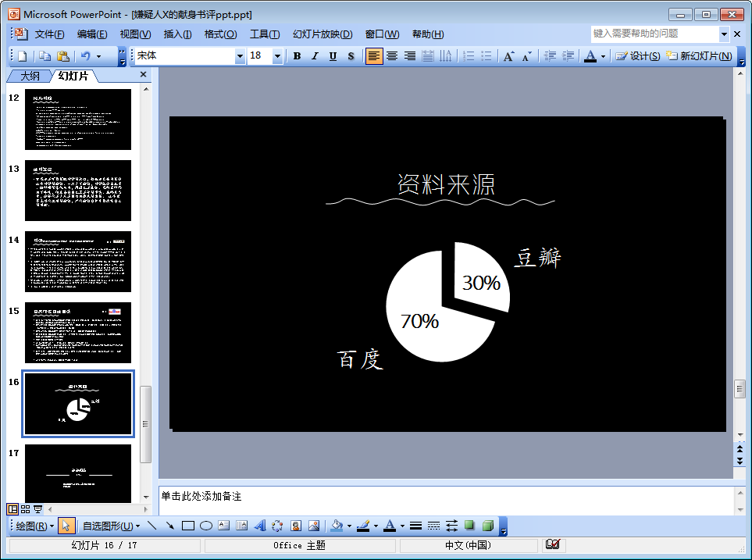Click the 新幻灯片(N) button

[699, 56]
